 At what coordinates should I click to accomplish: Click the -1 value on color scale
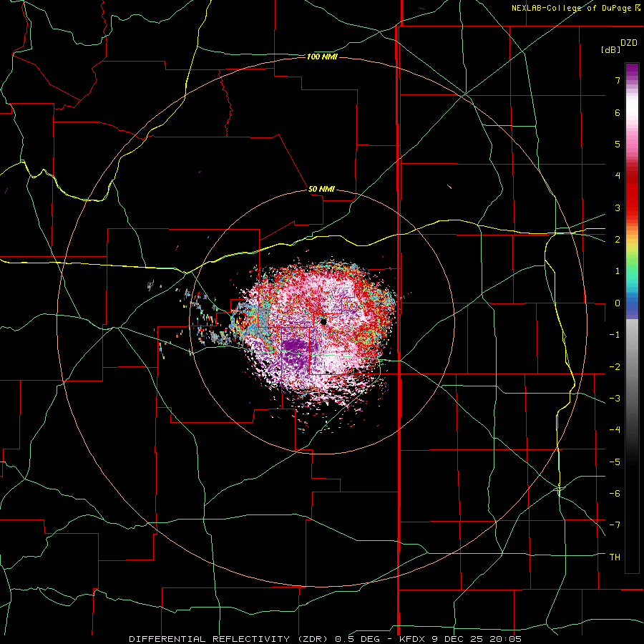[615, 335]
